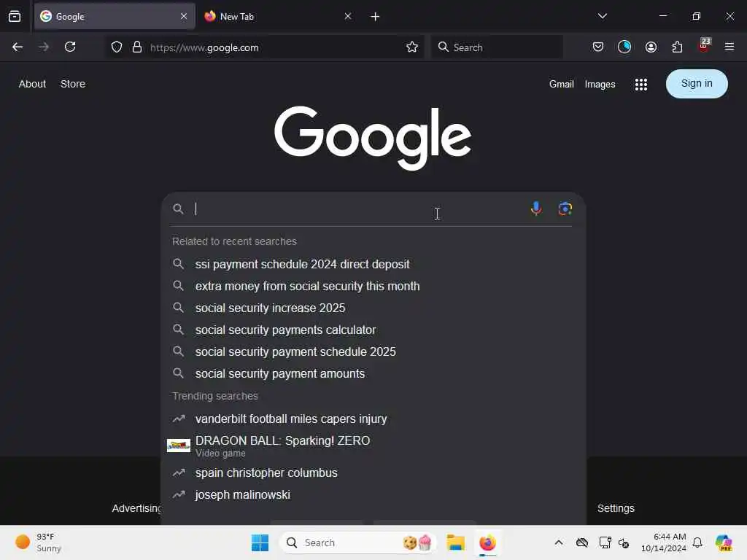
Task: Show hidden system tray icons chevron
Action: coord(558,542)
